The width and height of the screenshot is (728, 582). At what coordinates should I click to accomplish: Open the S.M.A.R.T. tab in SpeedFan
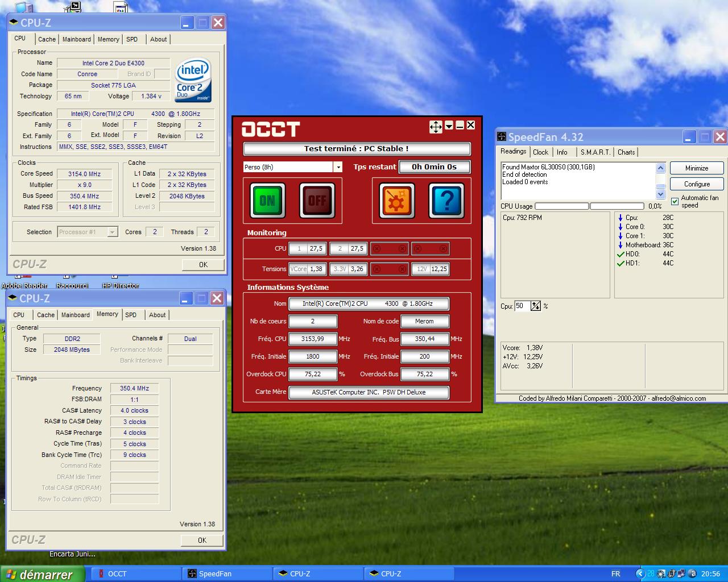click(x=595, y=152)
